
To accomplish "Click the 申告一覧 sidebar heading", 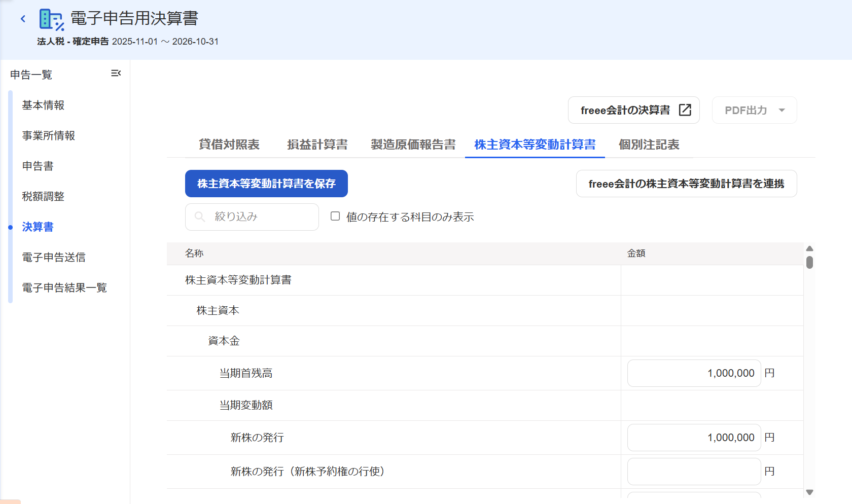I will point(31,75).
